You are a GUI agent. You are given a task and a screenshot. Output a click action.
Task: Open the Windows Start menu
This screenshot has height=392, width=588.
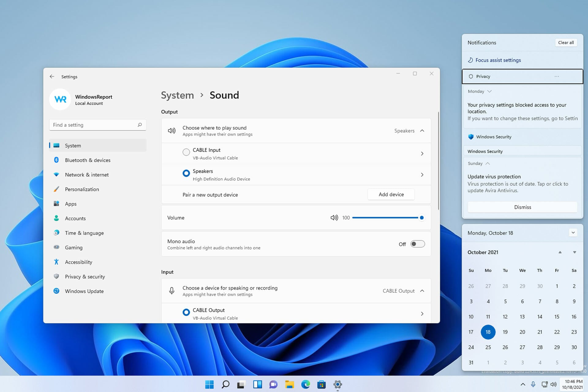click(x=209, y=384)
